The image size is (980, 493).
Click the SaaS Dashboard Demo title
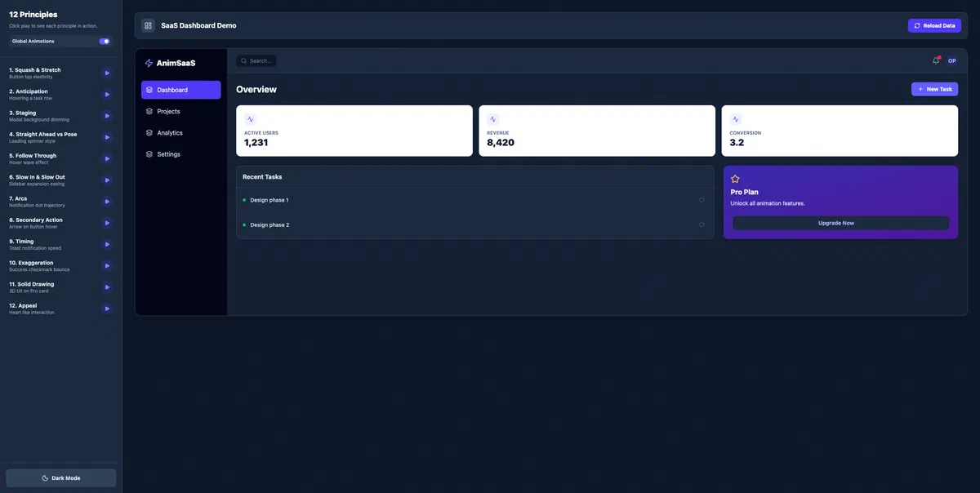(x=198, y=25)
